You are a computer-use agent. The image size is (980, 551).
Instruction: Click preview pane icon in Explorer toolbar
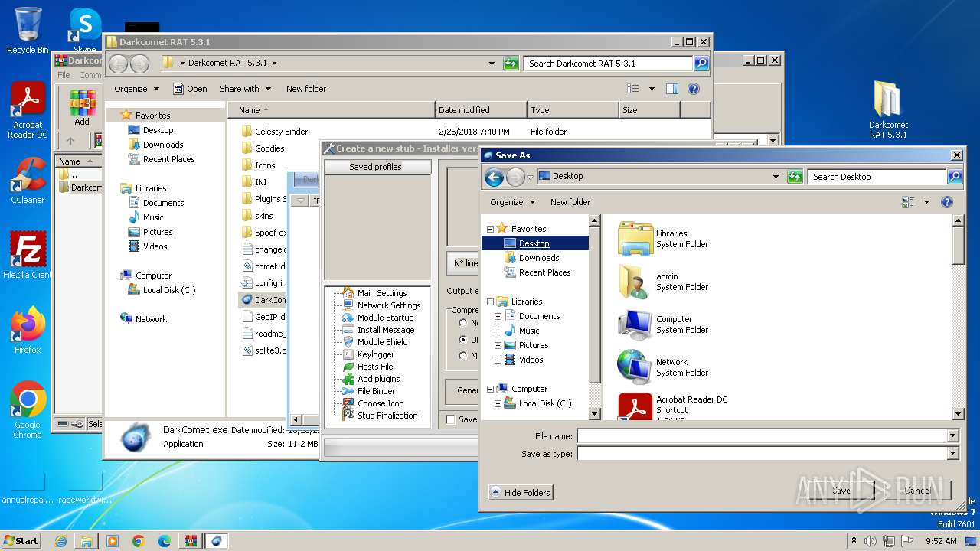click(x=671, y=89)
